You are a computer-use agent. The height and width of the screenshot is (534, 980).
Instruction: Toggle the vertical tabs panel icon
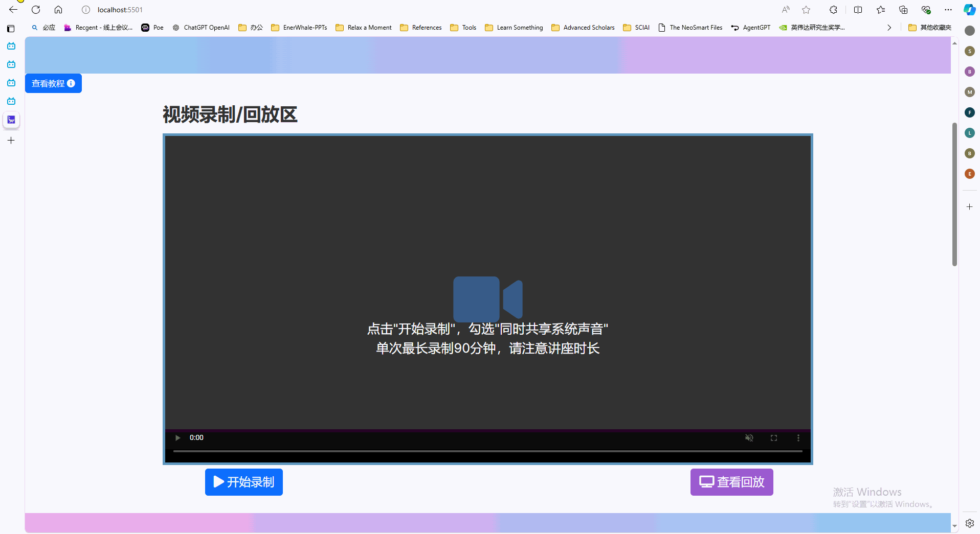(x=11, y=28)
